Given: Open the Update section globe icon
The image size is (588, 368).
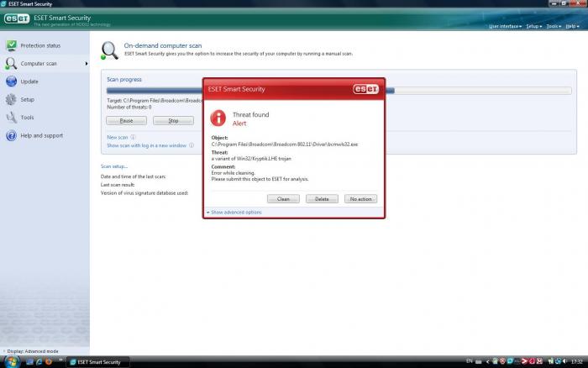Looking at the screenshot, I should [11, 81].
